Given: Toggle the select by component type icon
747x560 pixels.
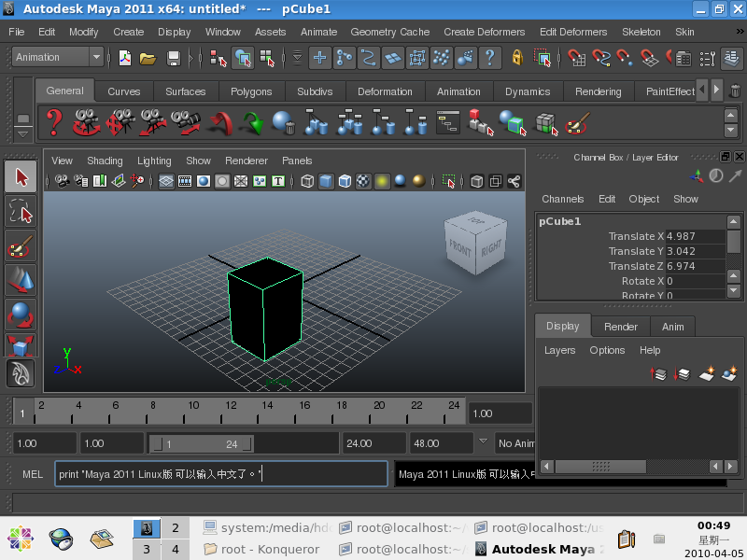Looking at the screenshot, I should click(267, 58).
